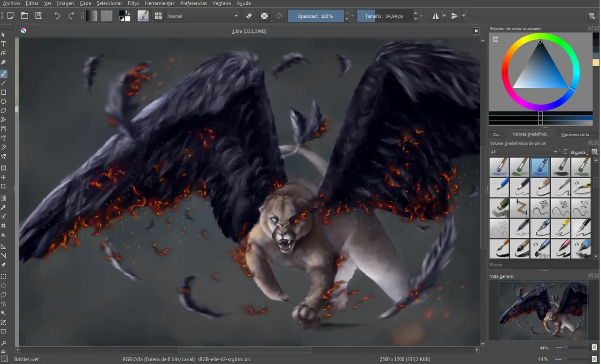Select the Calligraphy tool

3,62
